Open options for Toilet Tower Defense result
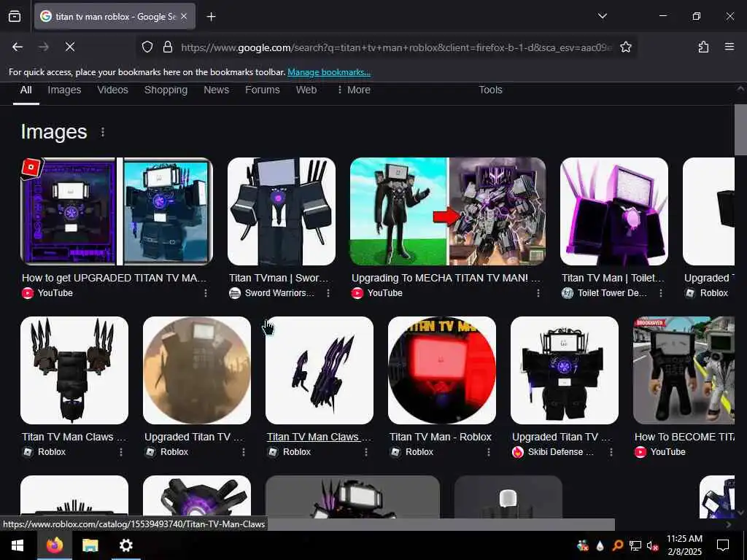Viewport: 747px width, 560px height. pos(660,293)
